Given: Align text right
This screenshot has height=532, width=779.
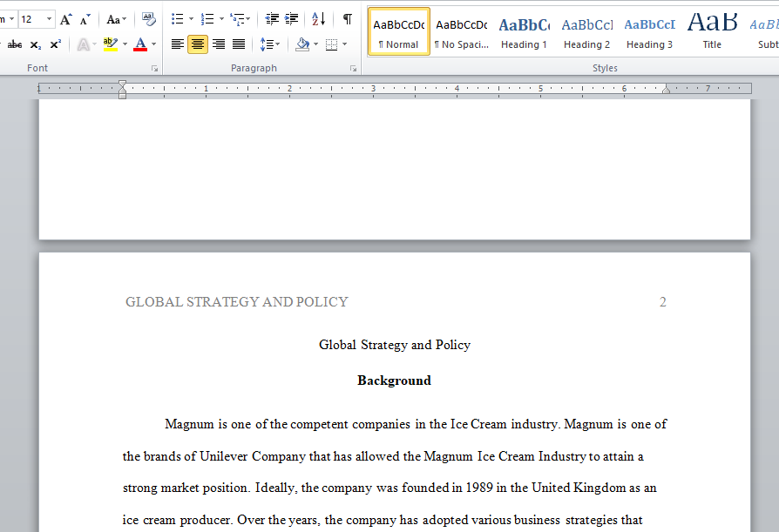Looking at the screenshot, I should pos(219,44).
